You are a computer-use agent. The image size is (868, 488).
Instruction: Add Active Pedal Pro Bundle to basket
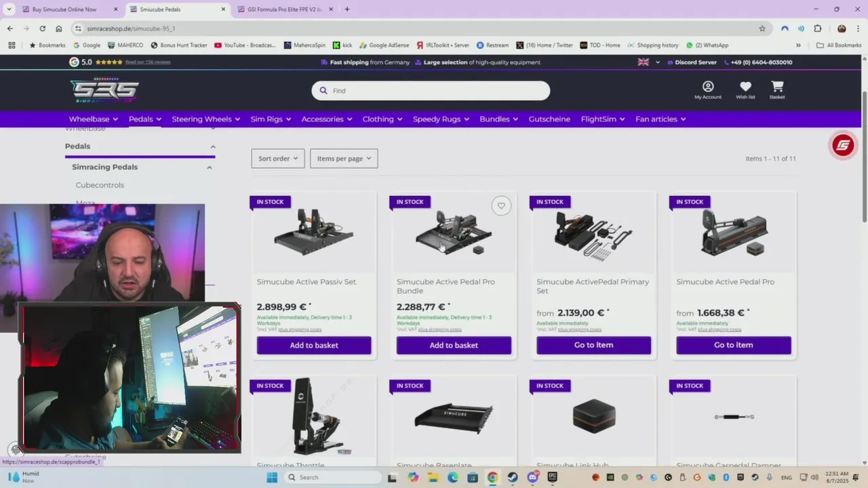(454, 345)
